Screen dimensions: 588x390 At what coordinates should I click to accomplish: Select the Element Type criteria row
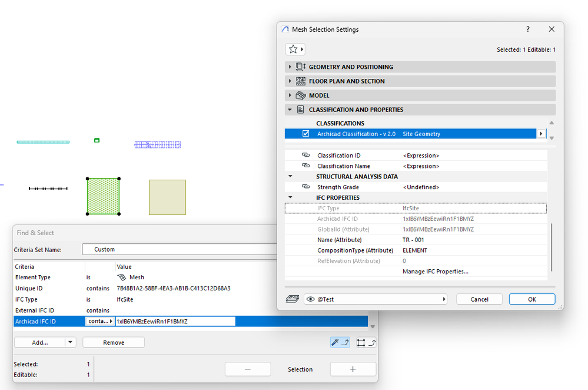(x=191, y=277)
